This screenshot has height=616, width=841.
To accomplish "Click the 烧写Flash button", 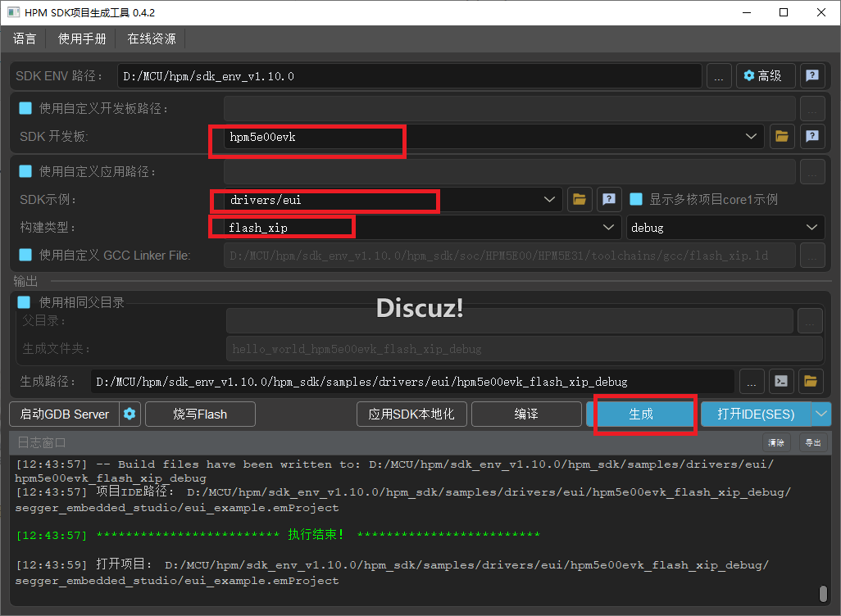I will (x=200, y=414).
